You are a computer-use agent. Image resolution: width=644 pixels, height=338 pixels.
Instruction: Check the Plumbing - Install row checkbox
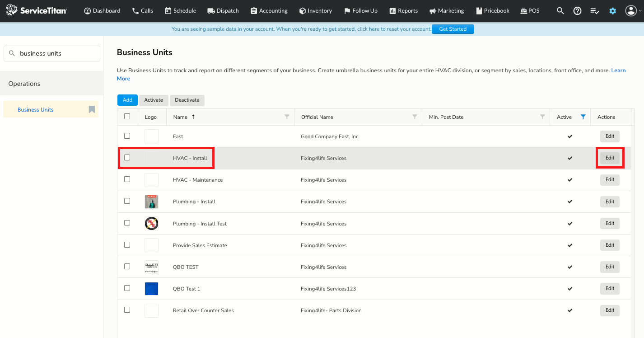pyautogui.click(x=127, y=201)
